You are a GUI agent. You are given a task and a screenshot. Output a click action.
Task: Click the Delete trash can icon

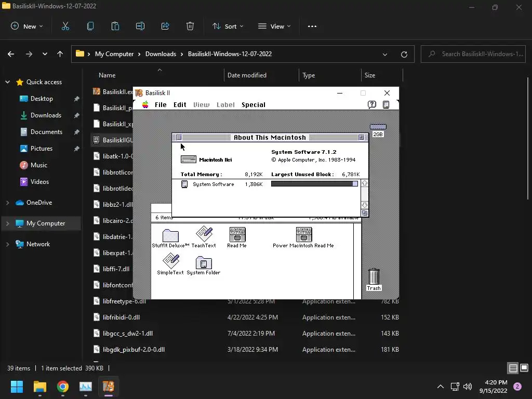(190, 26)
